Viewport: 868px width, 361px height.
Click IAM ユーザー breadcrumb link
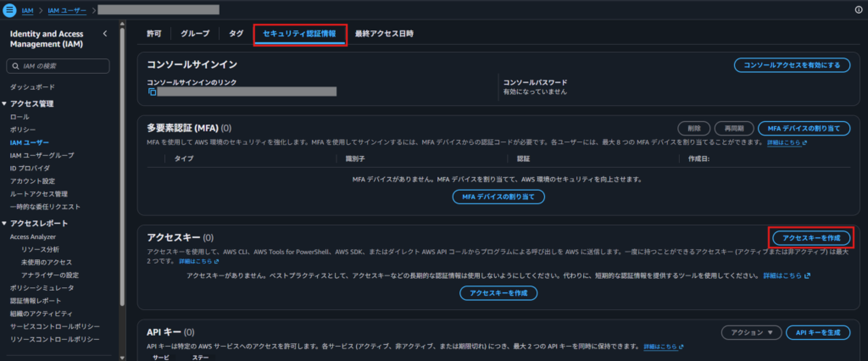coord(67,10)
